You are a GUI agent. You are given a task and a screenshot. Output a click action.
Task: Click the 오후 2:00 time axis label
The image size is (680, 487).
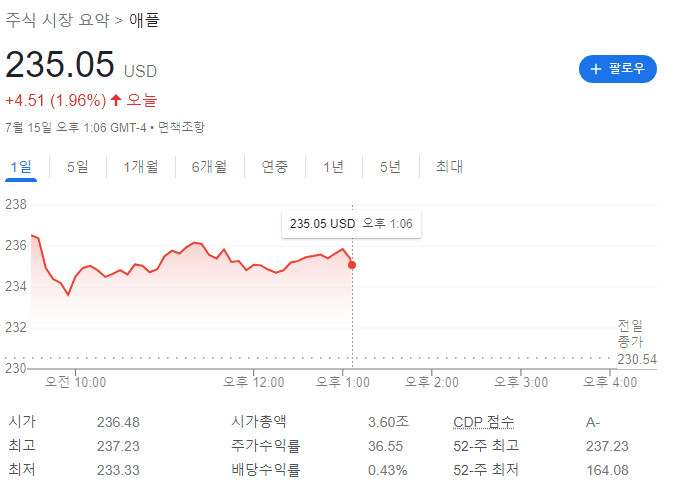click(432, 382)
